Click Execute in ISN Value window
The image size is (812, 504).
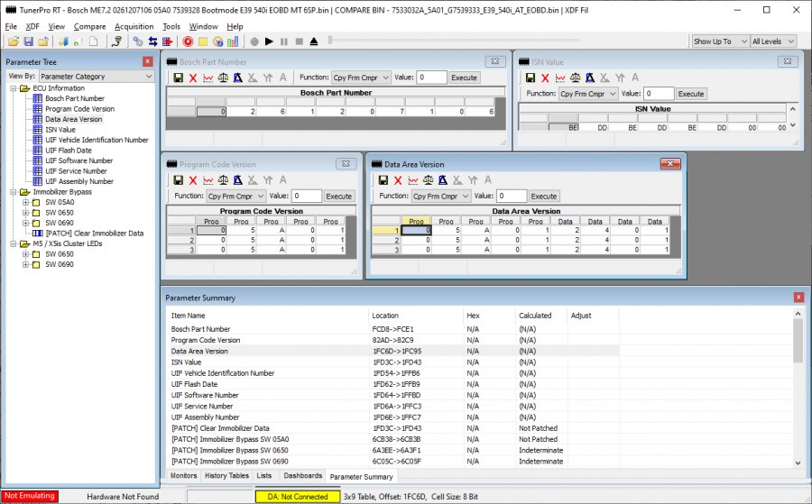pyautogui.click(x=691, y=94)
